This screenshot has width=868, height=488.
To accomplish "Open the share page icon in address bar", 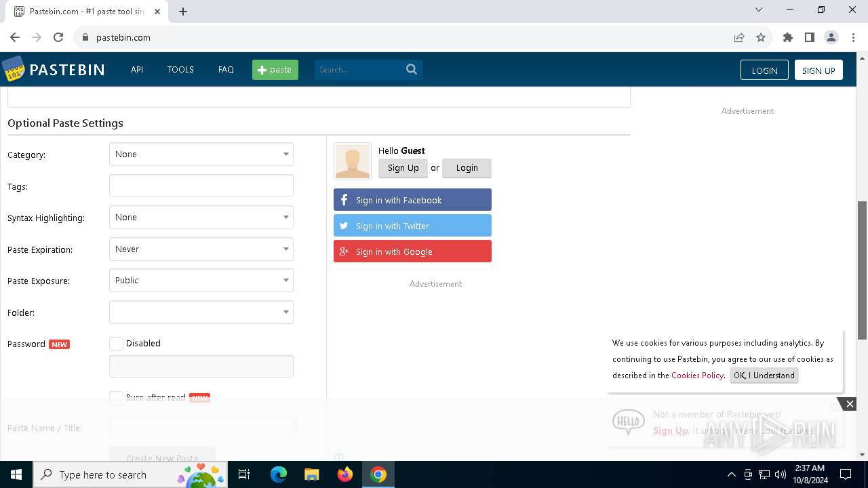I will coord(739,37).
